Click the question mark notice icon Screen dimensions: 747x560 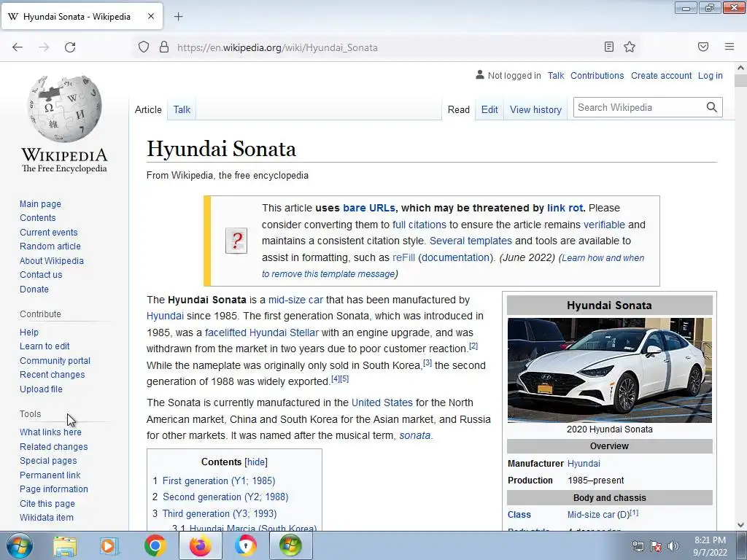(236, 241)
